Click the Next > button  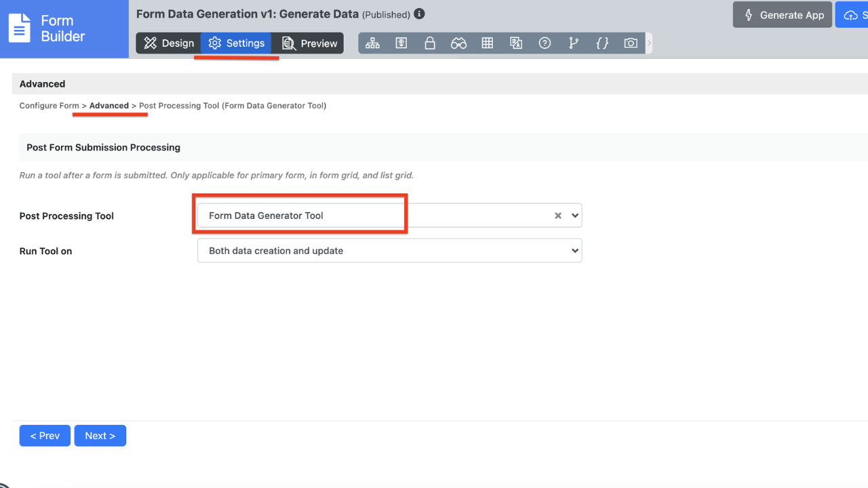coord(100,436)
